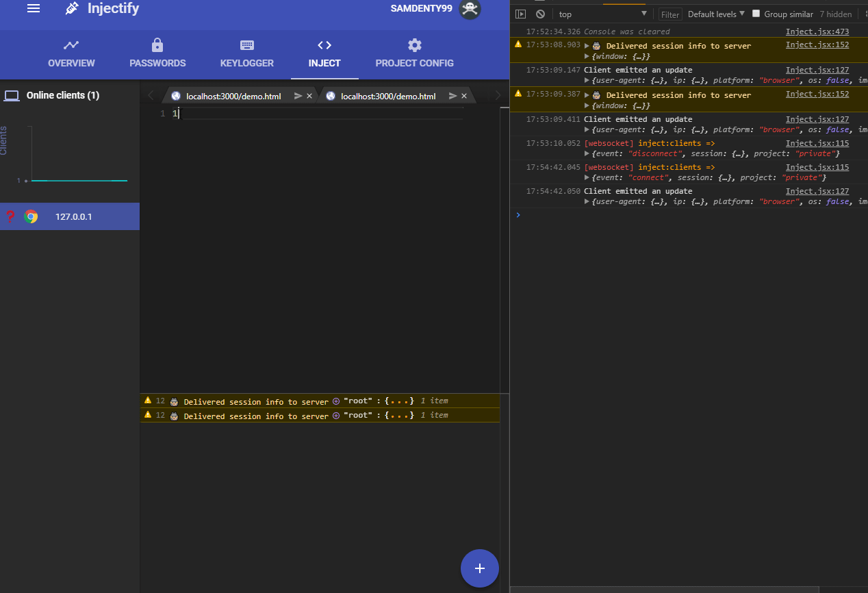The height and width of the screenshot is (593, 868).
Task: Open Inject.jsx:127 link at 17:53:09.147
Action: click(x=817, y=70)
